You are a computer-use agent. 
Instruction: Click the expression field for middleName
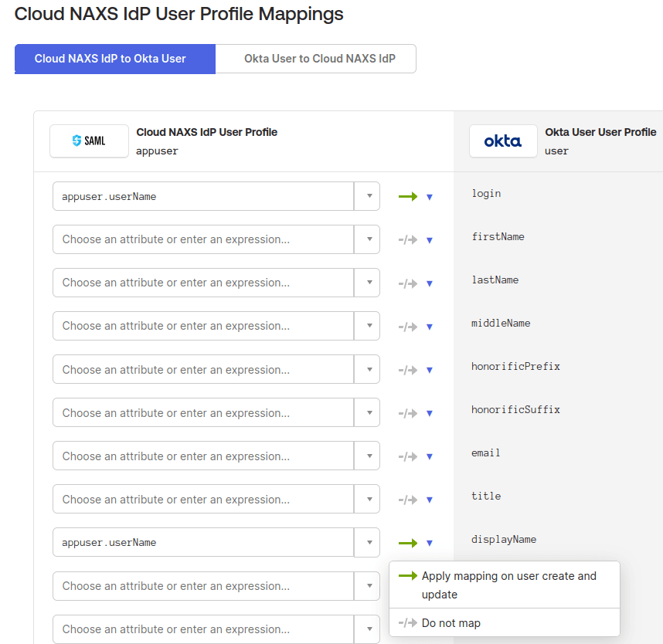(x=203, y=326)
